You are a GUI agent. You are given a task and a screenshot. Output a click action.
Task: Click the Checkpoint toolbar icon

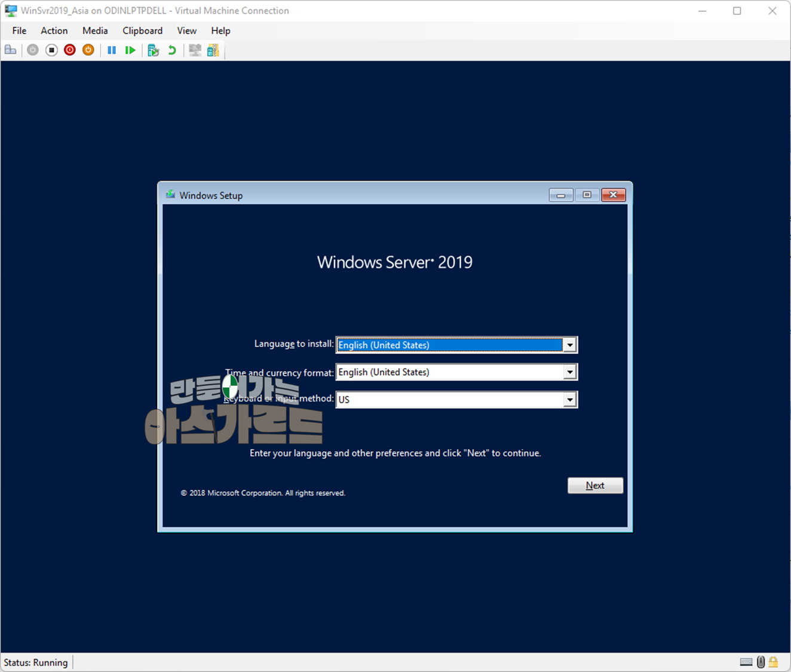pyautogui.click(x=154, y=50)
